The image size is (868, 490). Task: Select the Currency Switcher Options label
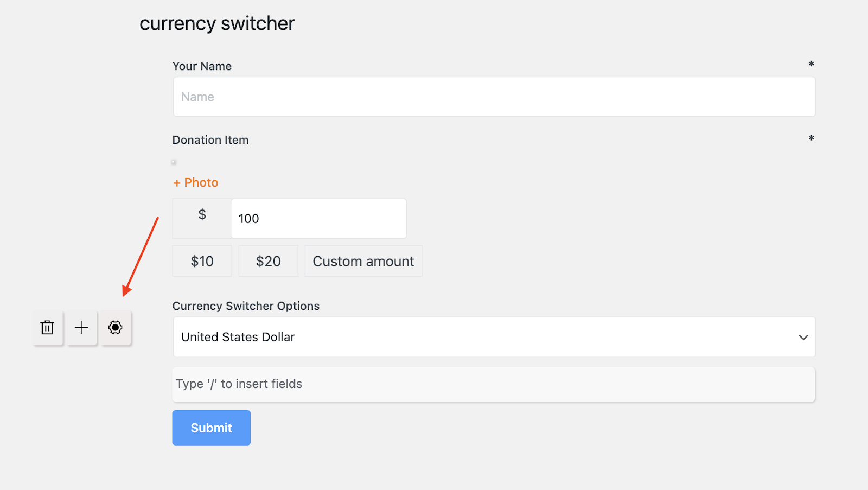coord(246,306)
